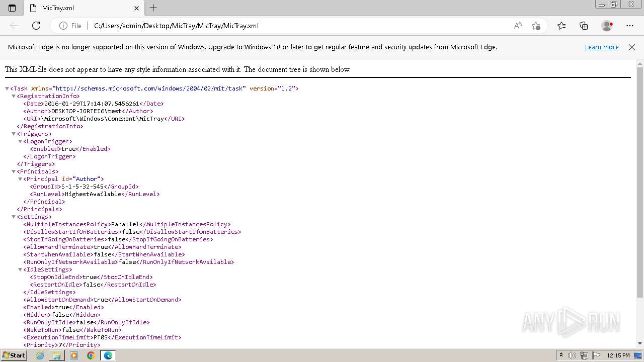Viewport: 644px width, 362px height.
Task: Click the AllowHardTerminate true line
Action: [x=102, y=247]
